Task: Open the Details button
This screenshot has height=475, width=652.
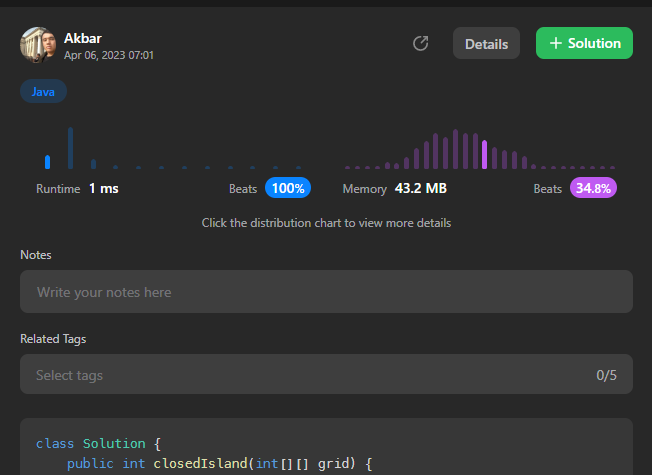Action: (x=486, y=44)
